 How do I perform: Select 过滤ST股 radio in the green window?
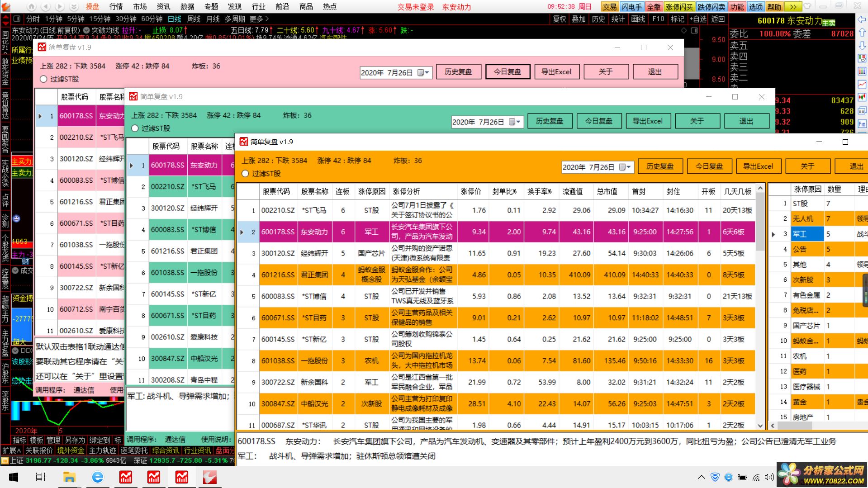pos(135,128)
